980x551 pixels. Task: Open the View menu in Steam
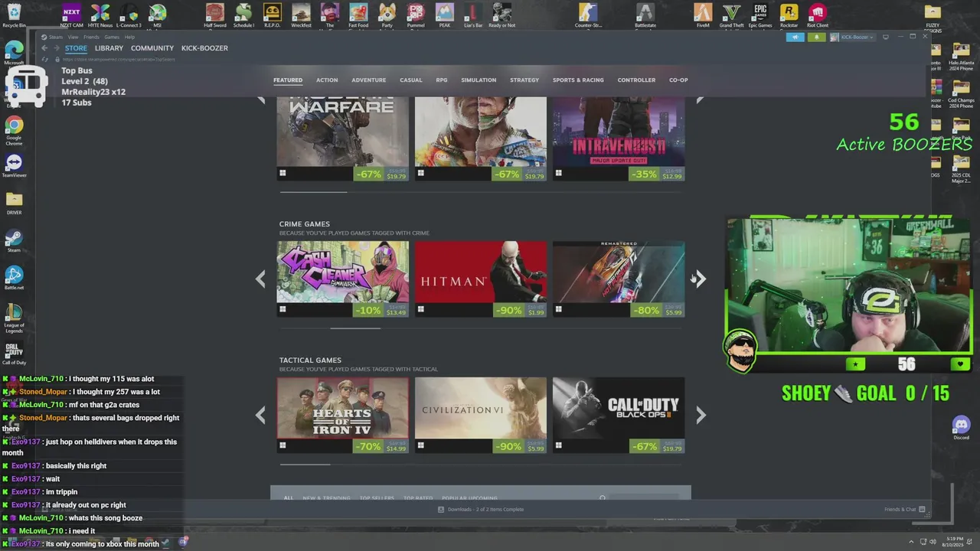pos(73,37)
